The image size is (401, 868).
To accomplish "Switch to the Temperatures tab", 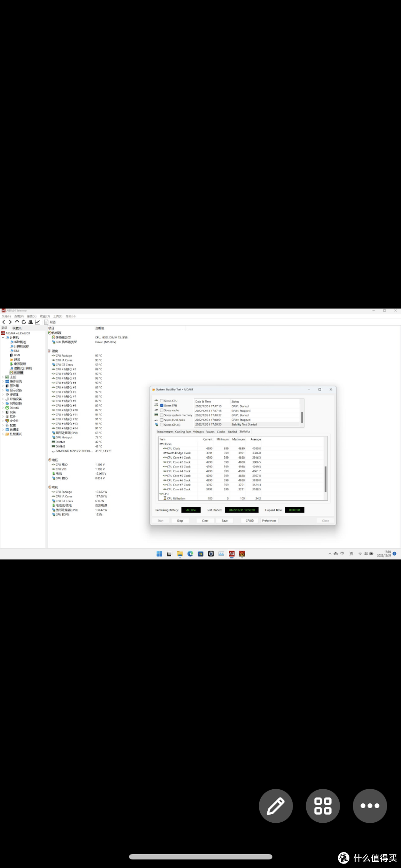I will (x=165, y=432).
